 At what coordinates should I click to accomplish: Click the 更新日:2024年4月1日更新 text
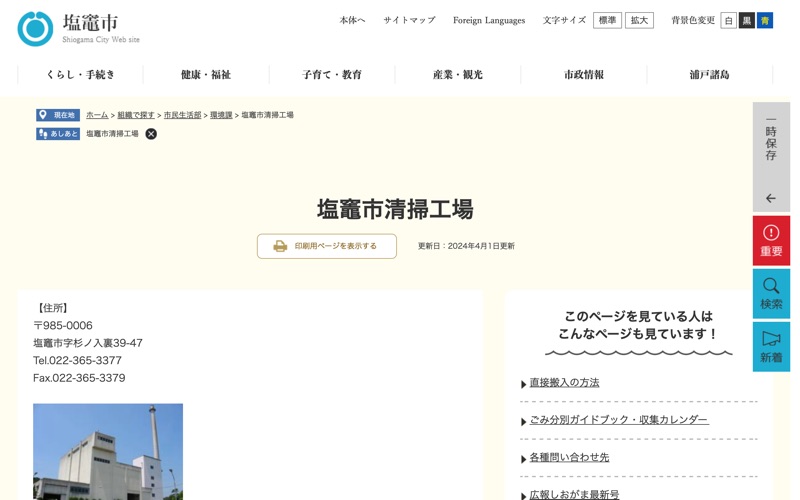pyautogui.click(x=466, y=246)
